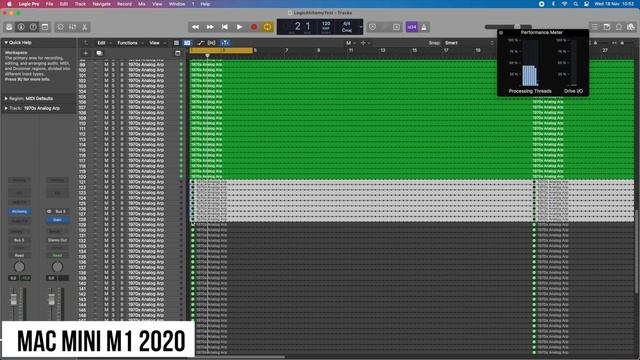The height and width of the screenshot is (360, 640).
Task: Click the Rewind transport button
Action: 196,27
